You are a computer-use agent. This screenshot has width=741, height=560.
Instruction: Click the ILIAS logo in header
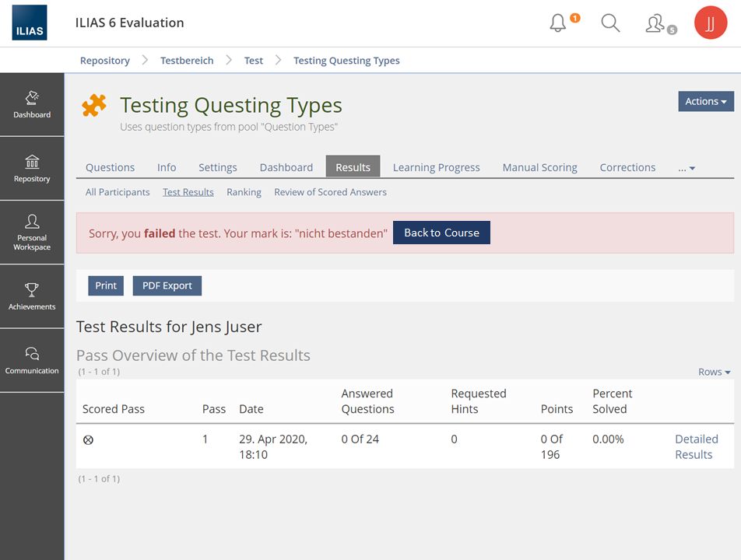30,23
